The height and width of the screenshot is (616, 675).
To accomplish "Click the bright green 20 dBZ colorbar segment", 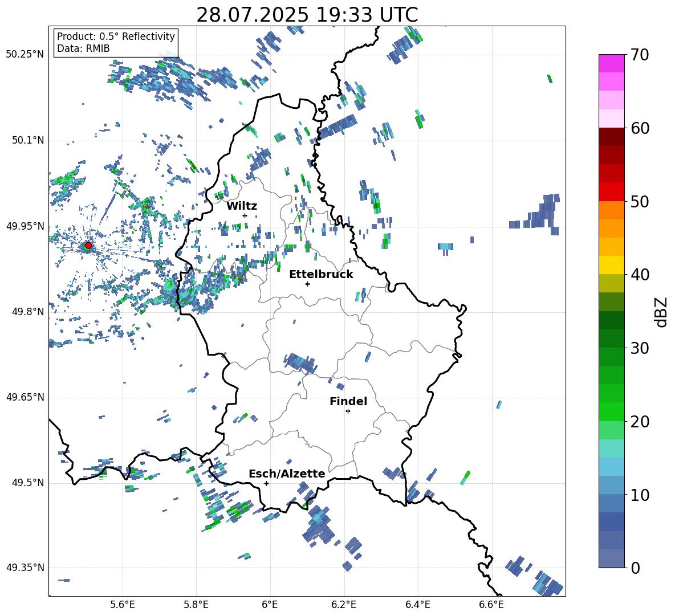I will pos(611,411).
